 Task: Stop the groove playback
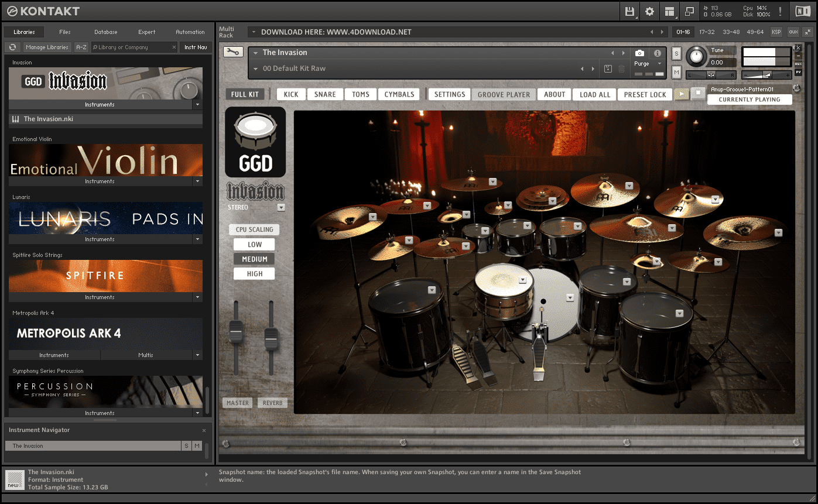coord(697,94)
